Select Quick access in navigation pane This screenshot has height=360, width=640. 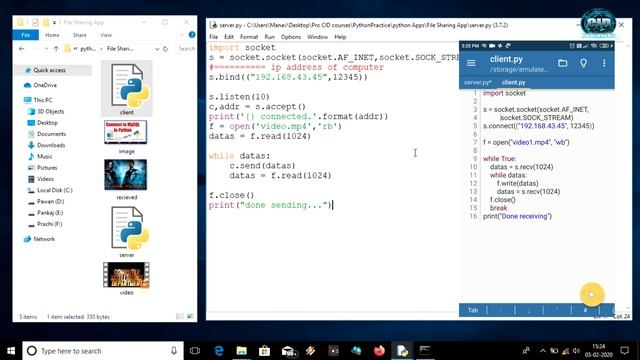point(49,70)
